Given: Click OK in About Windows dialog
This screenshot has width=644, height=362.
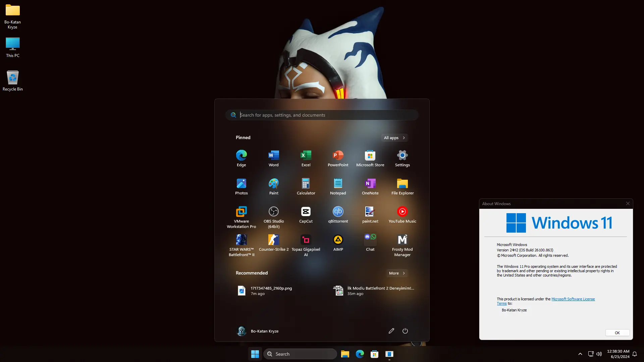Looking at the screenshot, I should [x=617, y=333].
